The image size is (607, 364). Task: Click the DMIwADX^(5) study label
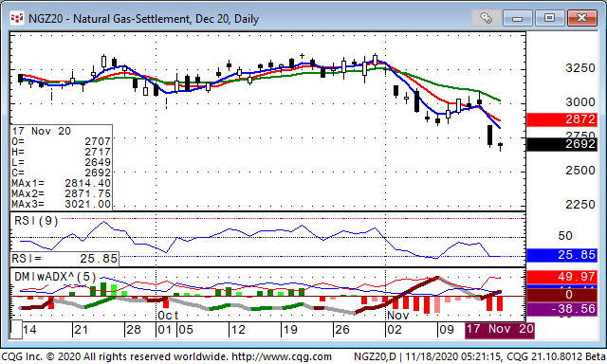tap(55, 277)
